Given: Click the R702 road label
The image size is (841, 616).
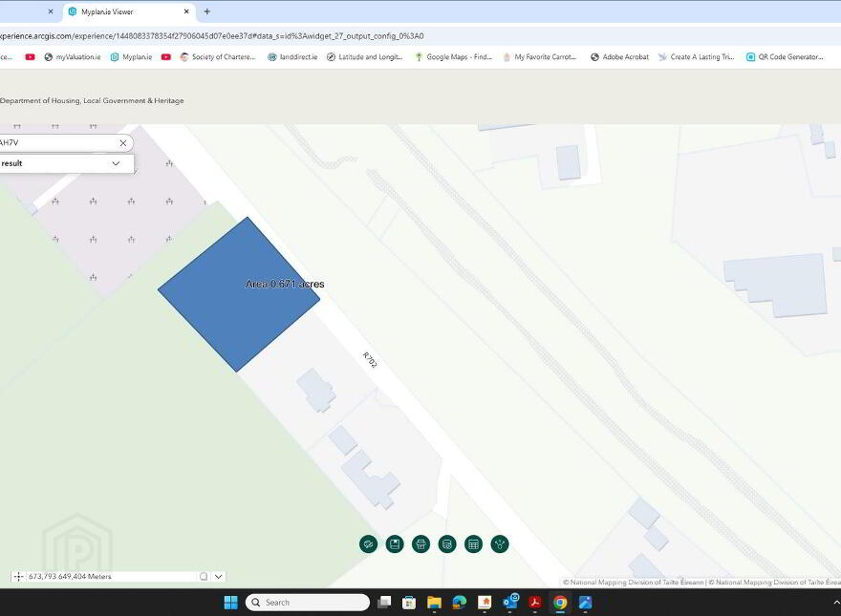Looking at the screenshot, I should [370, 360].
